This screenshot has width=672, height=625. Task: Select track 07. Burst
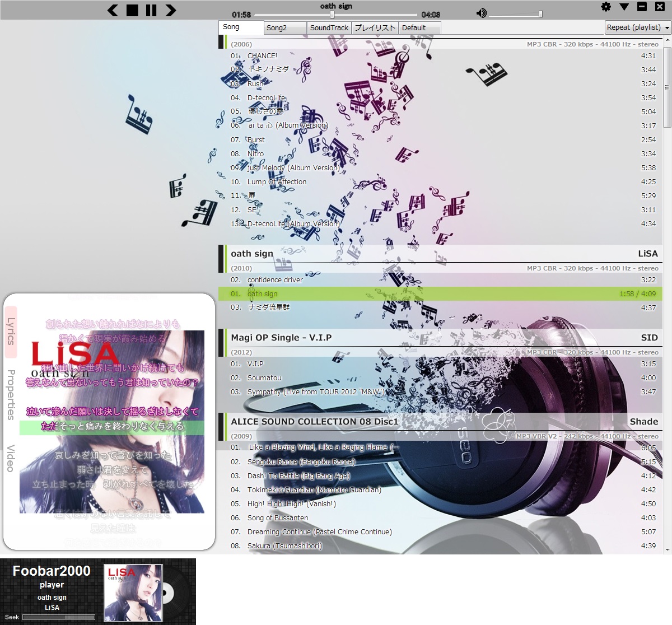[x=440, y=139]
